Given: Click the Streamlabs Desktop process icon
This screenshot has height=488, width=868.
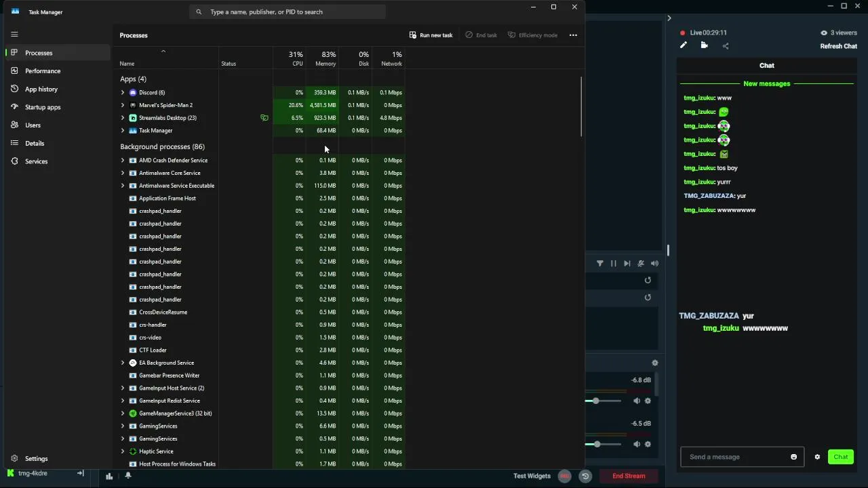Looking at the screenshot, I should coord(133,118).
